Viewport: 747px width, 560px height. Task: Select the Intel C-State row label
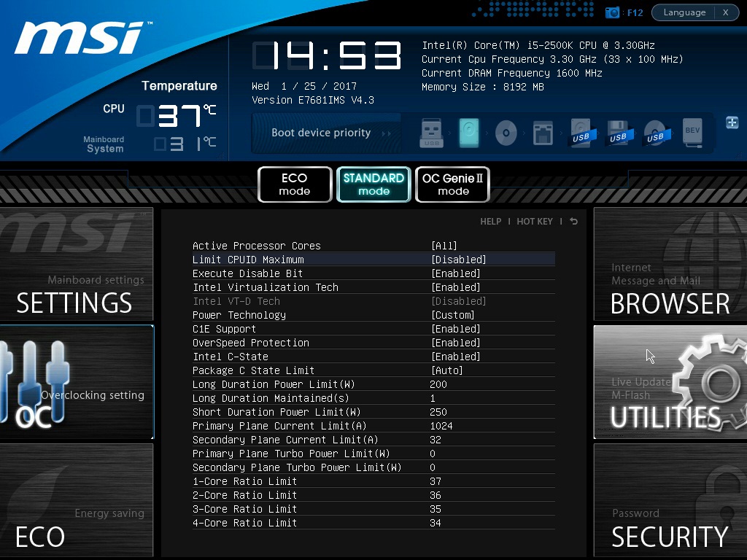click(230, 356)
